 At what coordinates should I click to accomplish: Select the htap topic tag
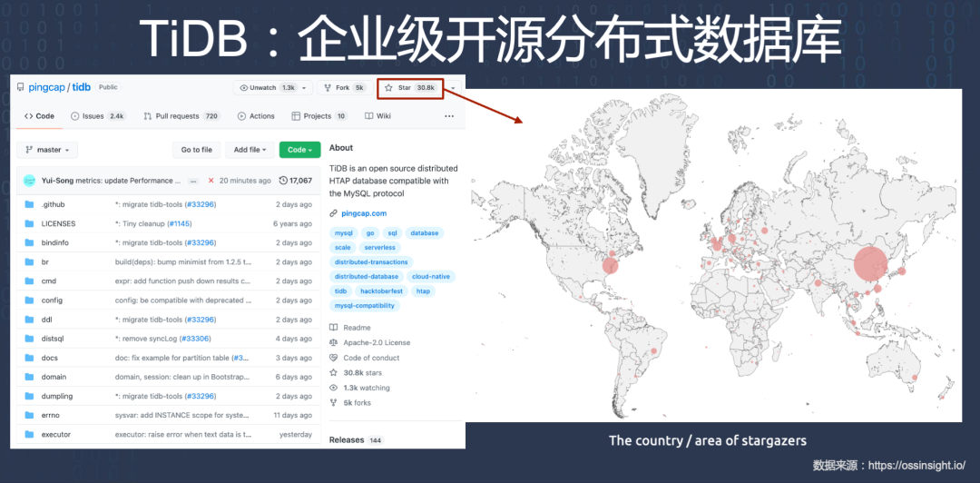pos(424,291)
